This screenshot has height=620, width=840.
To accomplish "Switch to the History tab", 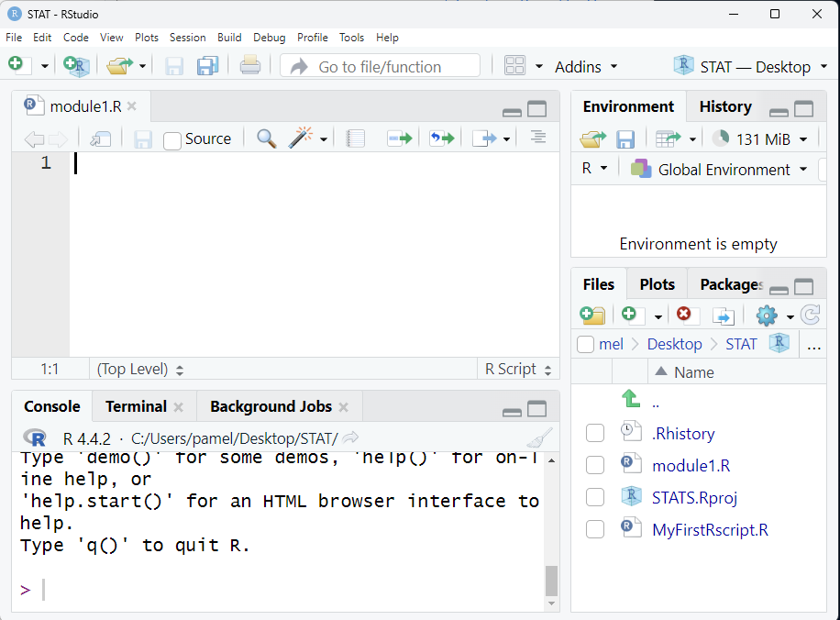I will click(x=725, y=106).
